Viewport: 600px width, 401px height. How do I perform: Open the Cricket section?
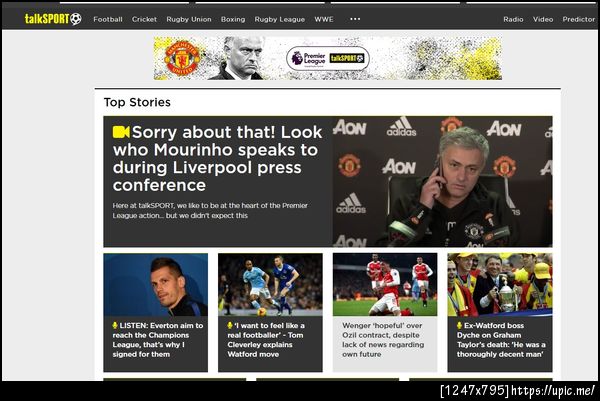click(144, 19)
